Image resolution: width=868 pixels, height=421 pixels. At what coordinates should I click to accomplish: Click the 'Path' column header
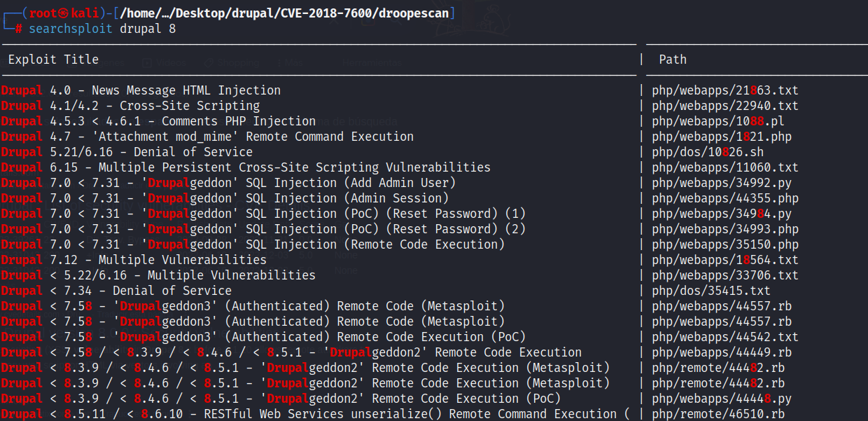pos(673,60)
